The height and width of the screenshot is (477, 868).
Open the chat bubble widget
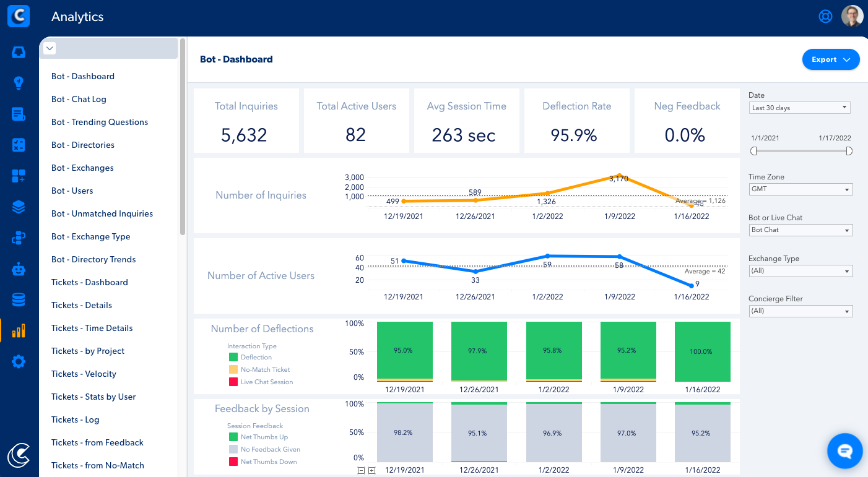click(845, 450)
